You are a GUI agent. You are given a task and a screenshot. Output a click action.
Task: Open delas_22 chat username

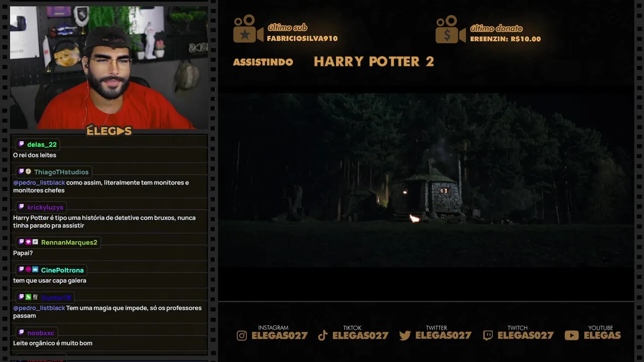click(42, 144)
